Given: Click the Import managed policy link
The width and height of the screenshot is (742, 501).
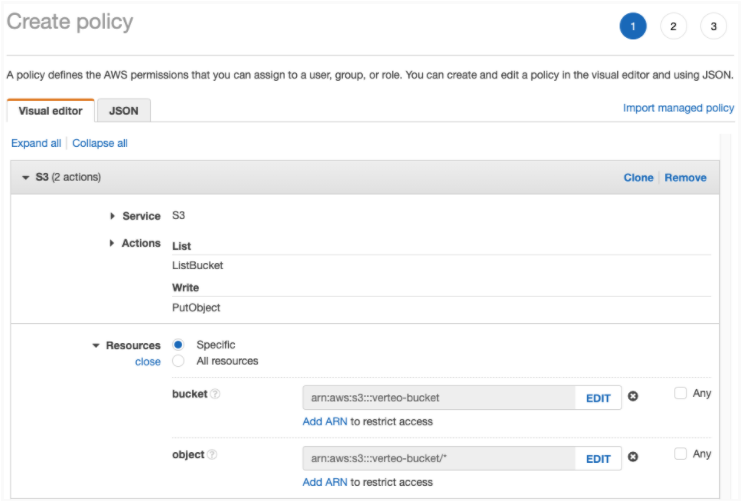Looking at the screenshot, I should click(678, 108).
